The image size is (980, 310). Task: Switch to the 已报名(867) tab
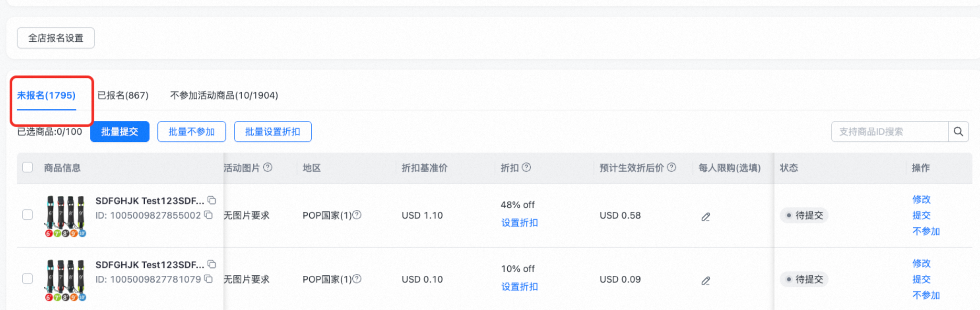(123, 95)
